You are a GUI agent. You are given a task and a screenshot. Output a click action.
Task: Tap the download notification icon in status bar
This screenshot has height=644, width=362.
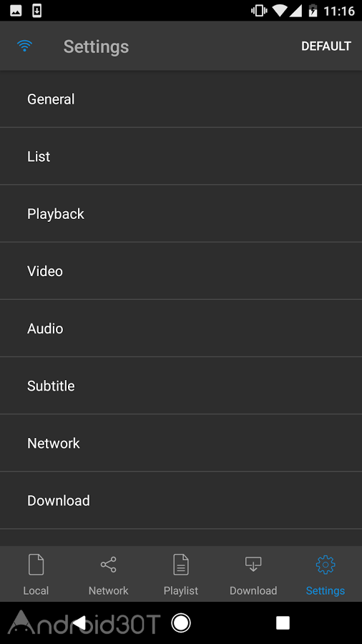pos(37,11)
